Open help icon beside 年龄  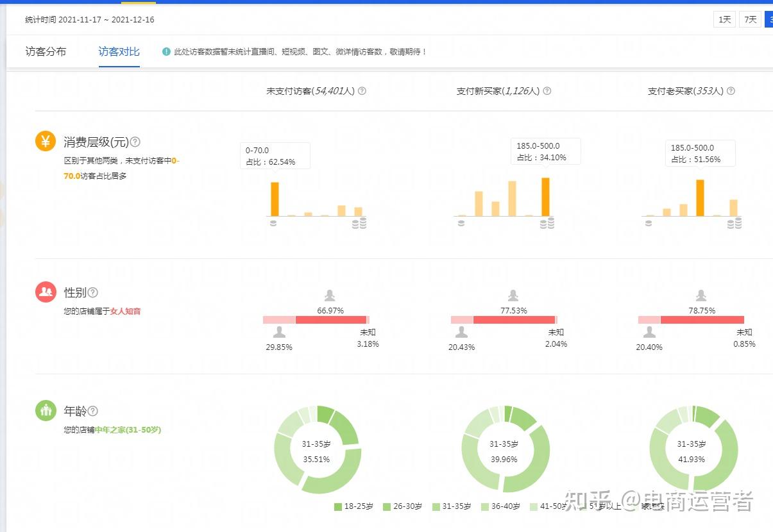93,411
